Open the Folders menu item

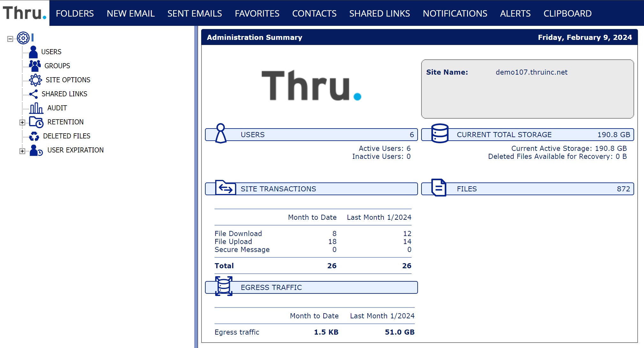point(75,13)
